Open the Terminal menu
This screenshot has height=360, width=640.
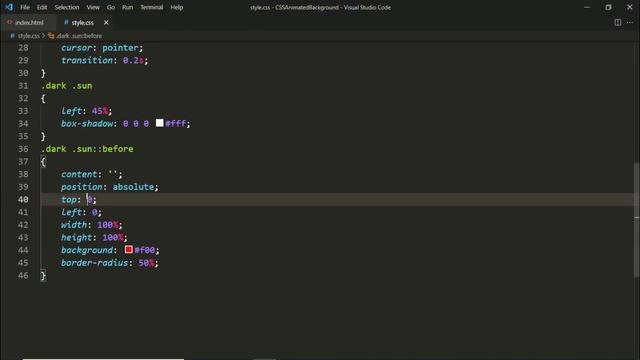[x=151, y=7]
